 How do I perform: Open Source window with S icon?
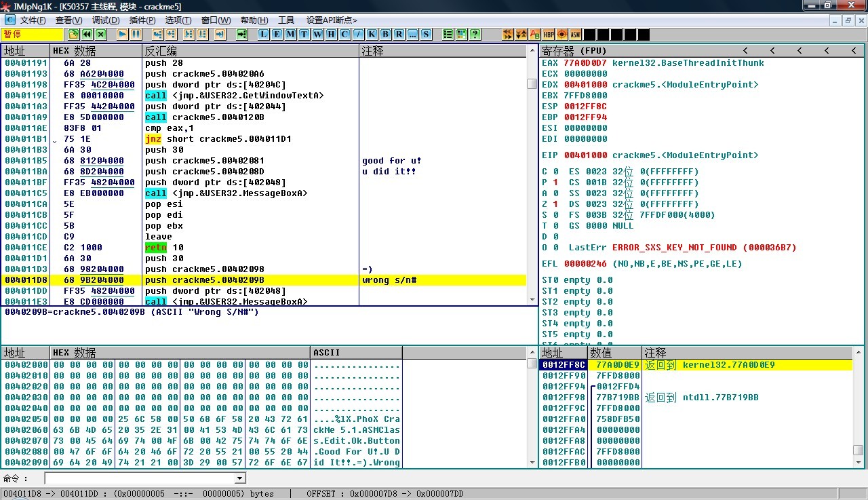(427, 34)
